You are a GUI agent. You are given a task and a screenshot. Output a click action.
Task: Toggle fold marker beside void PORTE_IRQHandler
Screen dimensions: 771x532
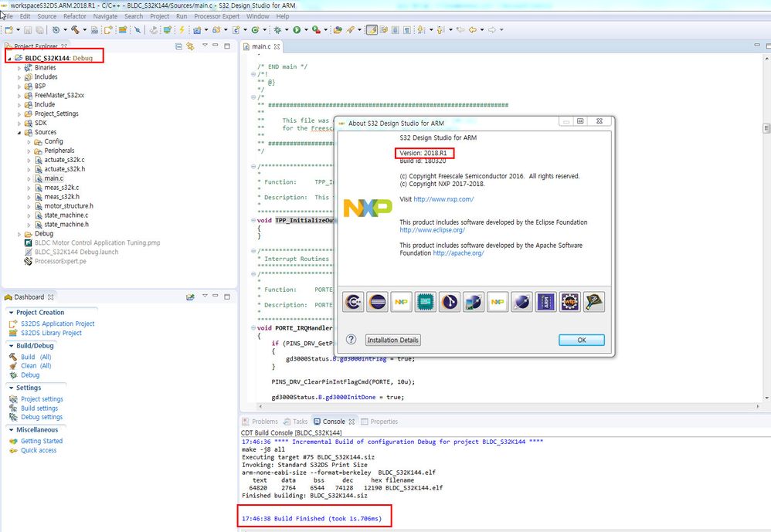coord(253,327)
